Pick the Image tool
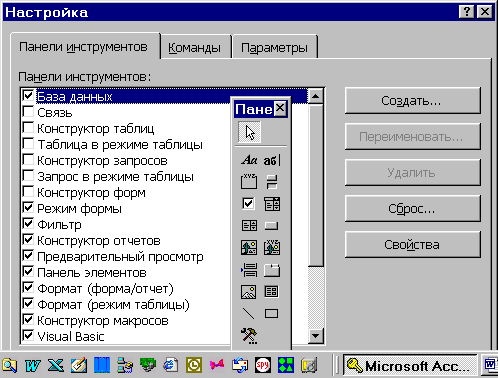The image size is (498, 378). [249, 292]
